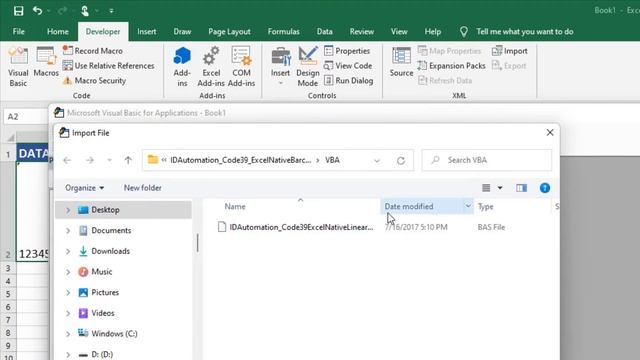Select IDAutomation_Code39ExcelNativeLinear file
This screenshot has height=360, width=640.
pos(301,227)
